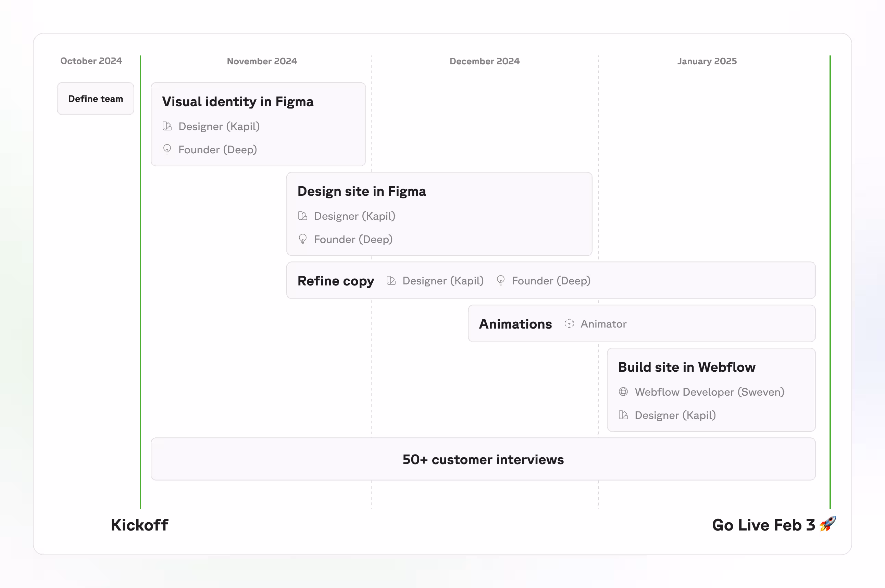Open the 50+ customer interviews bar
Image resolution: width=885 pixels, height=588 pixels.
coord(483,459)
